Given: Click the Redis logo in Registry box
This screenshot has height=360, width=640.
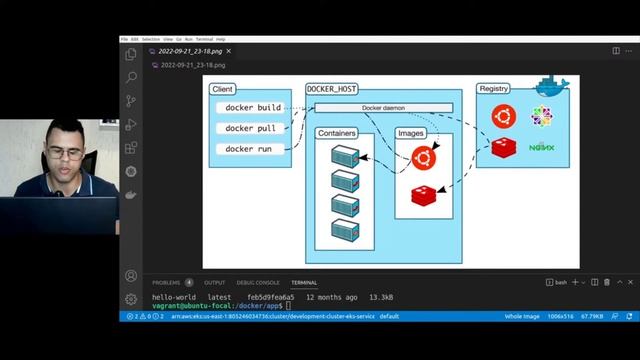Looking at the screenshot, I should (504, 147).
